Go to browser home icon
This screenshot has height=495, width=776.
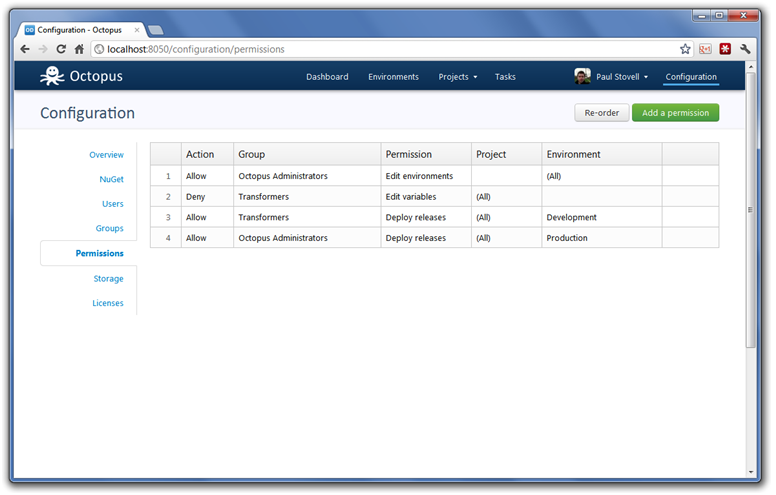79,49
